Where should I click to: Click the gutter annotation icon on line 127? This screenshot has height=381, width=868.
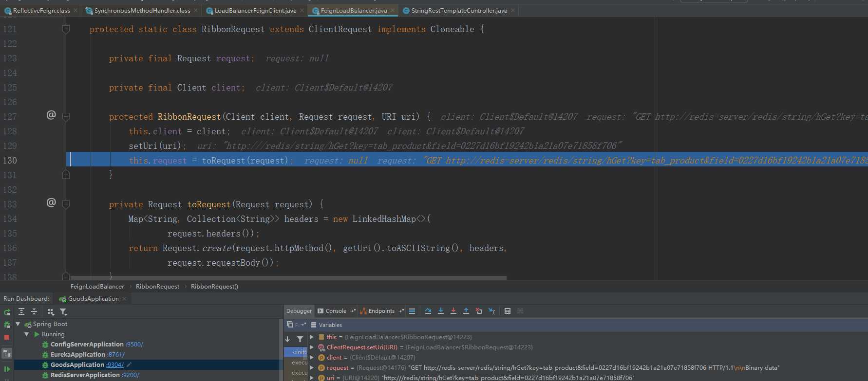coord(51,115)
